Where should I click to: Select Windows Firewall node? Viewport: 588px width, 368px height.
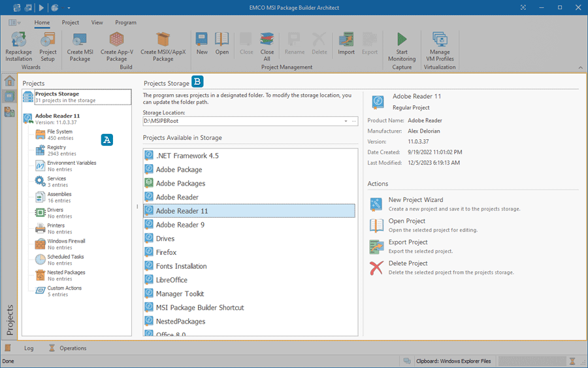60,244
